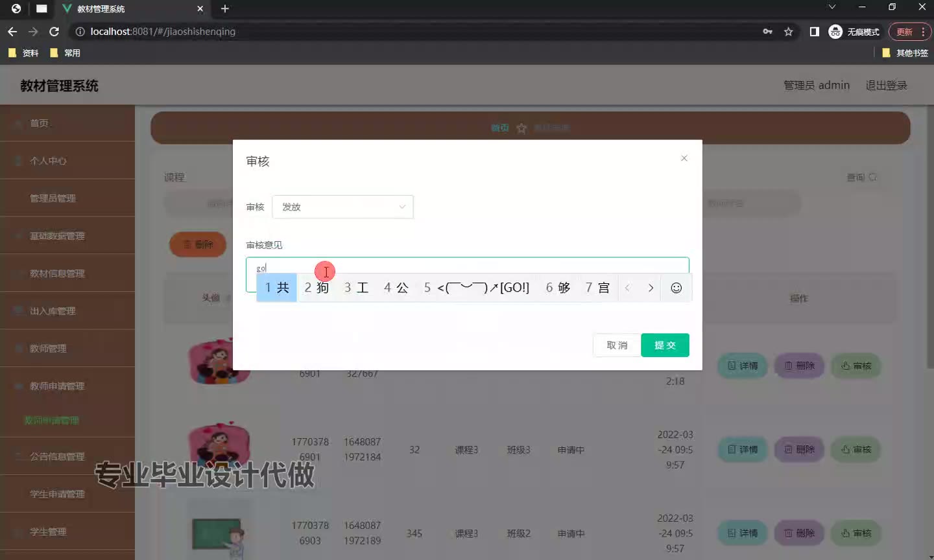The width and height of the screenshot is (934, 560).
Task: Choose IME candidate 1 共
Action: click(277, 288)
